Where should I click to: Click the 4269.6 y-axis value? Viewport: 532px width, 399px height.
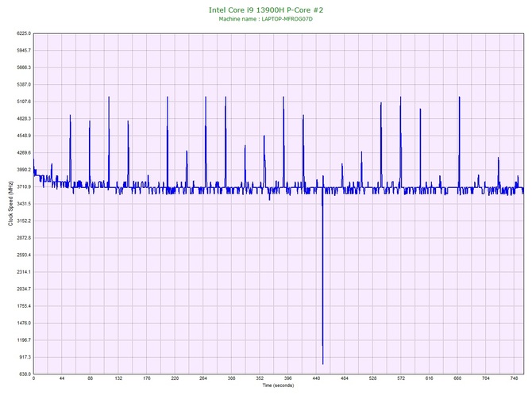(24, 153)
